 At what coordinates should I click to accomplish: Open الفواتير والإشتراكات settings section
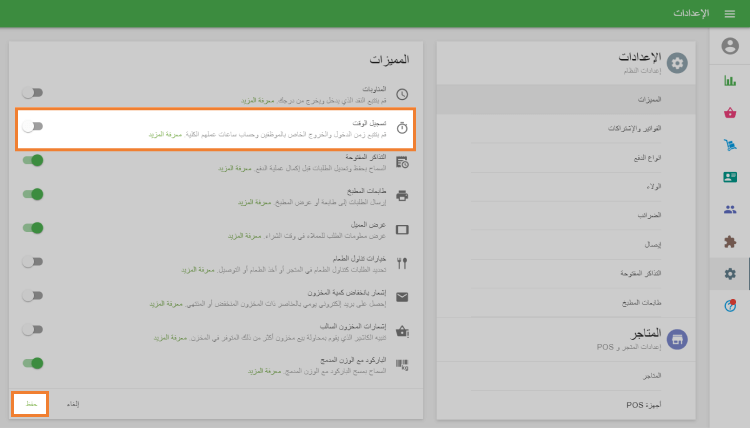pos(566,128)
